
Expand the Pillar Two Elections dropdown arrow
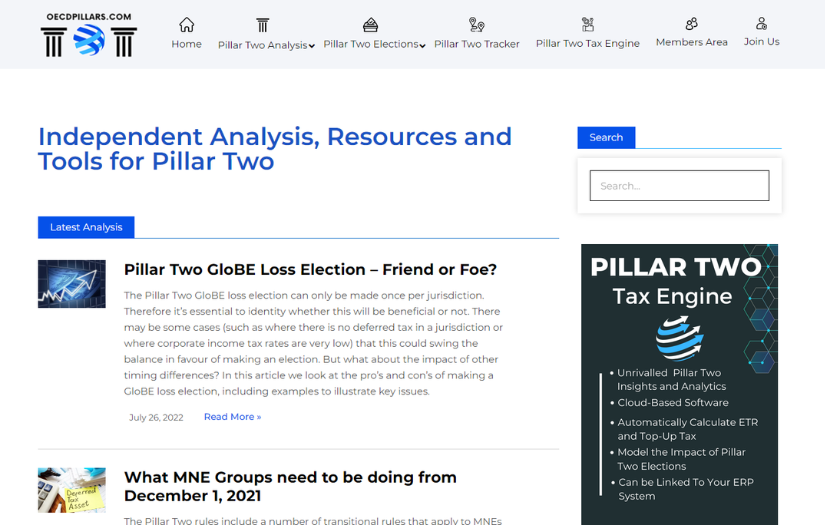(422, 46)
